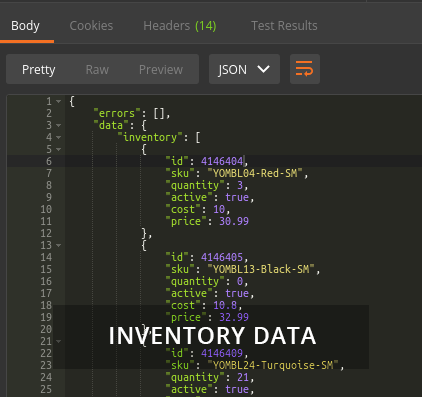Collapse the first inventory item on line 5
Viewport: 422px width, 397px height.
coord(59,149)
